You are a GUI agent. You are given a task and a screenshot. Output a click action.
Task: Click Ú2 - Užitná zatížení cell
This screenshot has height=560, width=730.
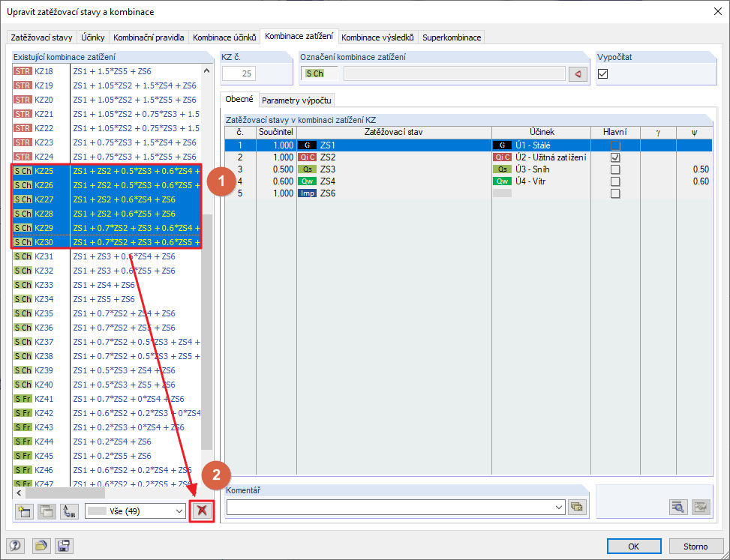click(541, 157)
